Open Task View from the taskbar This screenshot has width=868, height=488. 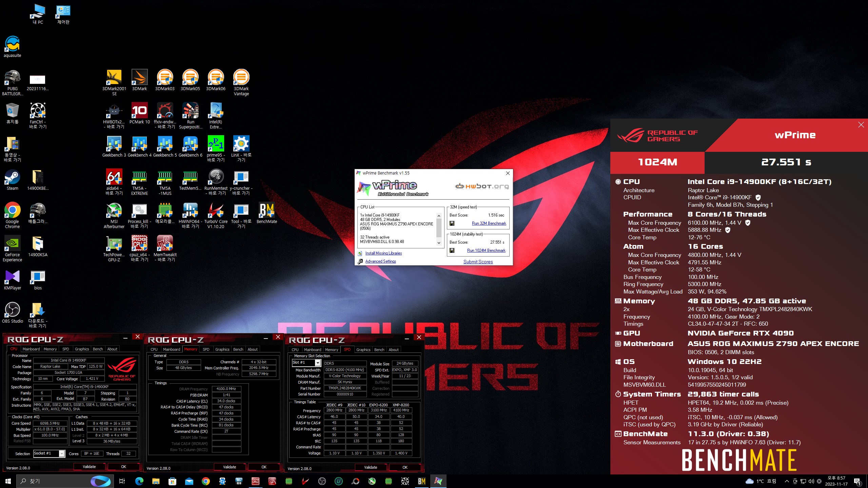(x=122, y=481)
